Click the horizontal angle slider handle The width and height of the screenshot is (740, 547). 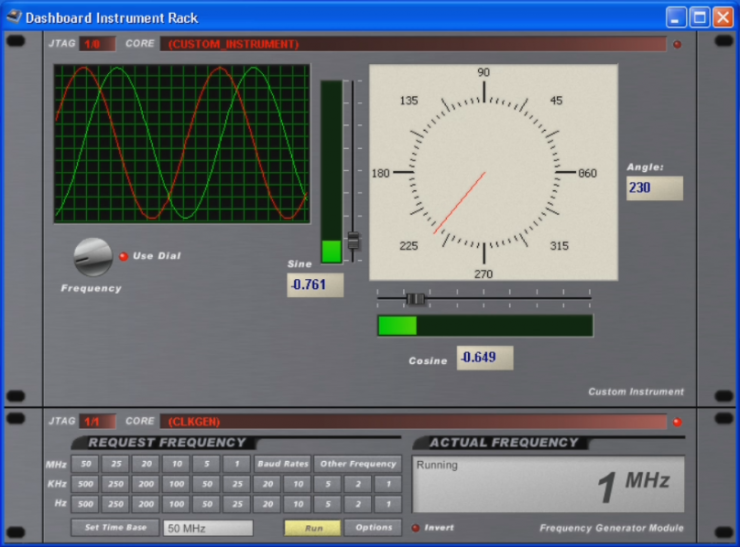(415, 298)
